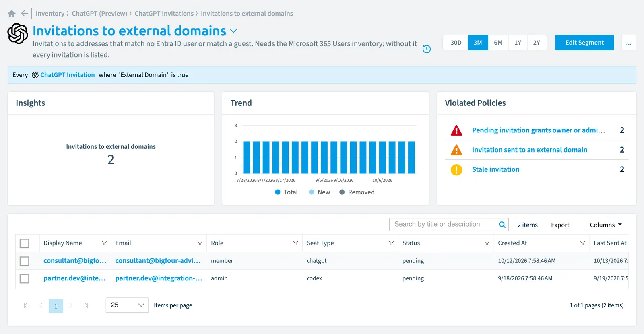Click the search magnifier icon
Screen dimensions: 644x334
pyautogui.click(x=502, y=225)
